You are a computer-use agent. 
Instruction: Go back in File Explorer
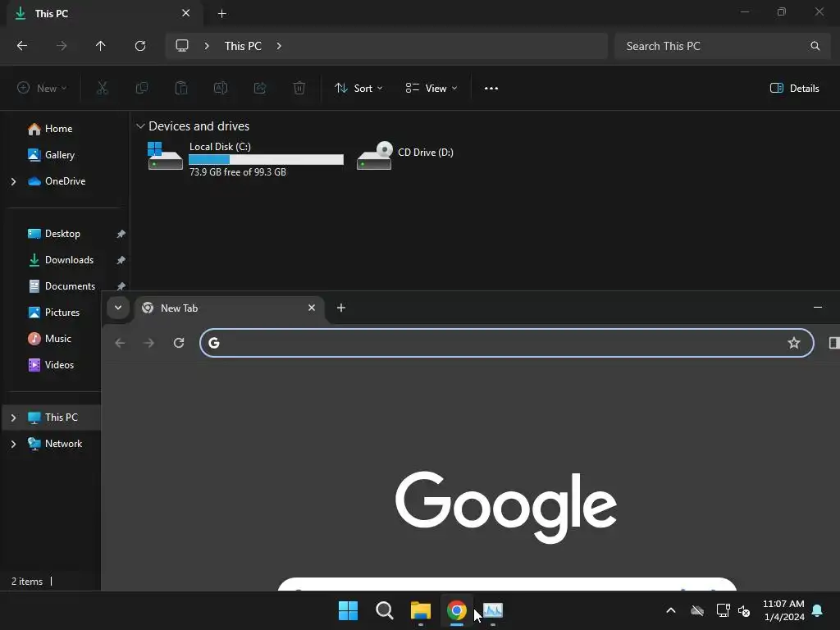[22, 46]
